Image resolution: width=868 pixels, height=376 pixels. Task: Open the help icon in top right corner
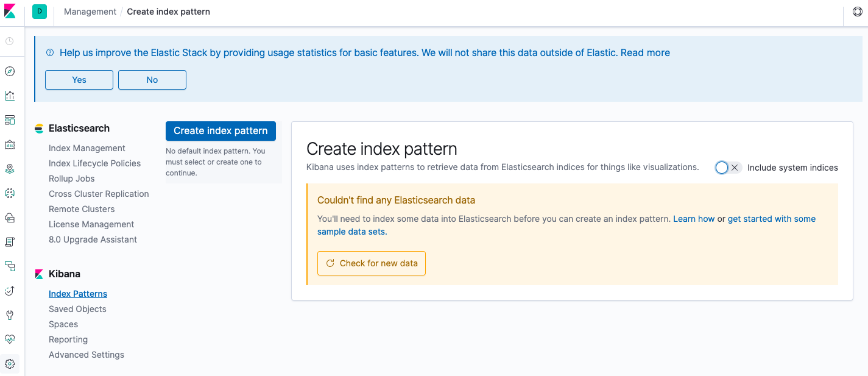pos(856,12)
